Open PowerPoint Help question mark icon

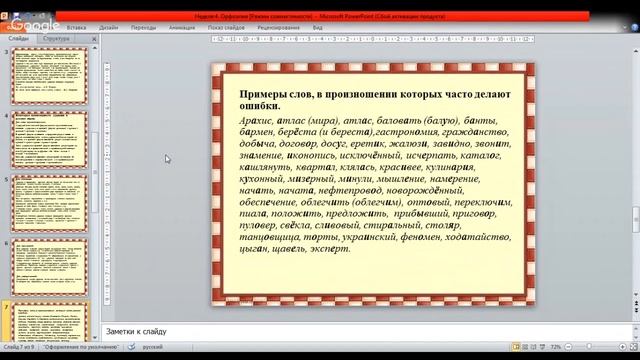pos(635,27)
